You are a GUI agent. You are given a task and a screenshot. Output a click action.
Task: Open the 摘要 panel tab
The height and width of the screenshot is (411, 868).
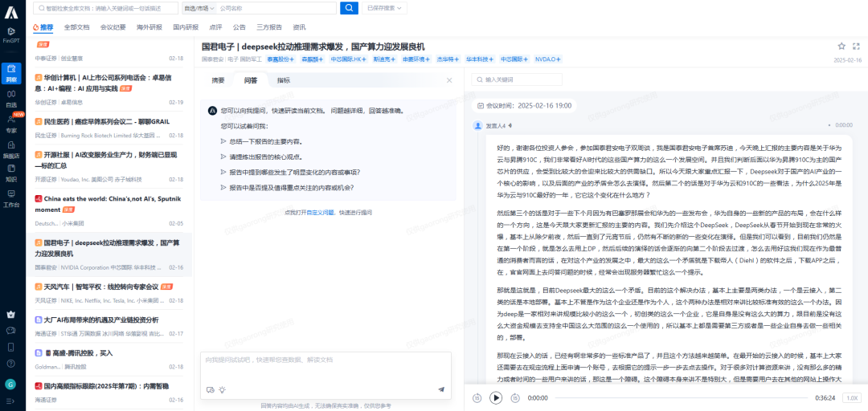click(218, 80)
